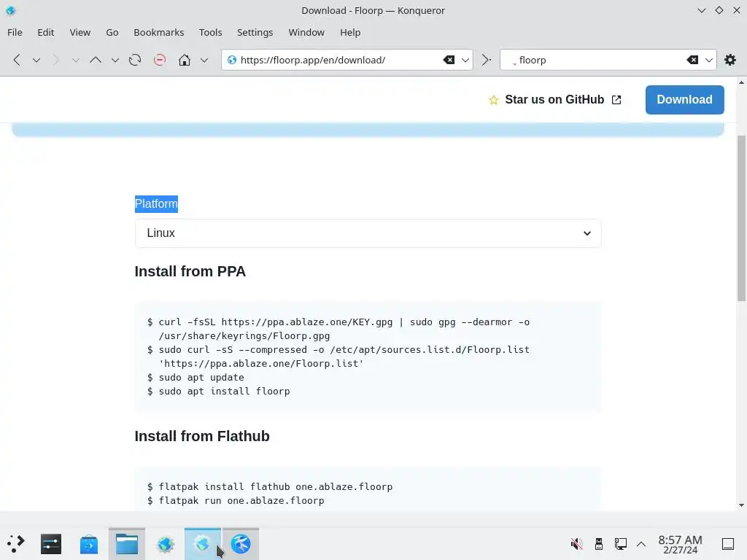Click the highlighted Platform label
This screenshot has width=747, height=560.
156,204
